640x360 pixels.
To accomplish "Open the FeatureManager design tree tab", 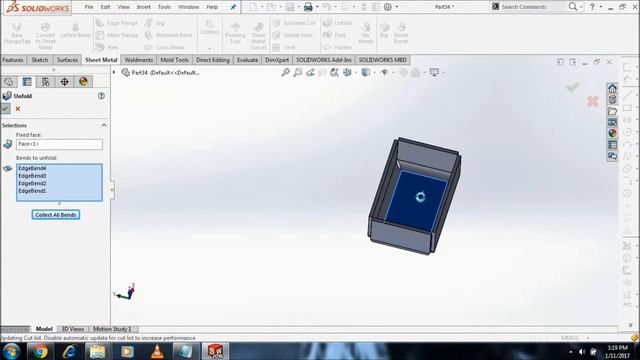I will click(9, 82).
